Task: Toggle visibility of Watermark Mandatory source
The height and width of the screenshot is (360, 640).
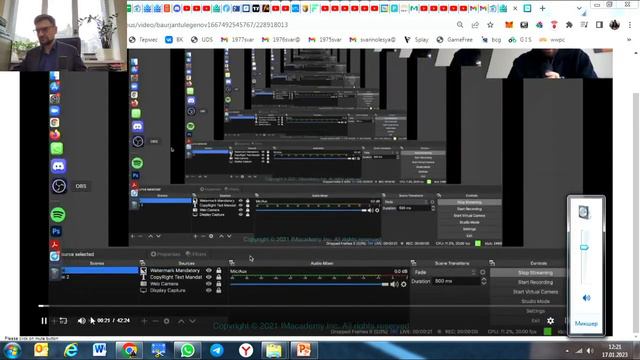Action: click(209, 270)
